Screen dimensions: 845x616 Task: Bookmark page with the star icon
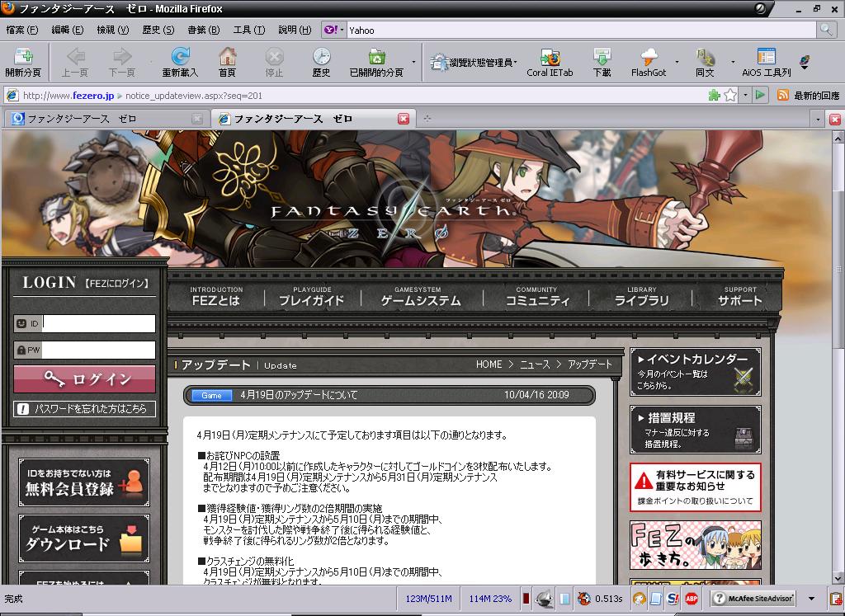pos(729,96)
